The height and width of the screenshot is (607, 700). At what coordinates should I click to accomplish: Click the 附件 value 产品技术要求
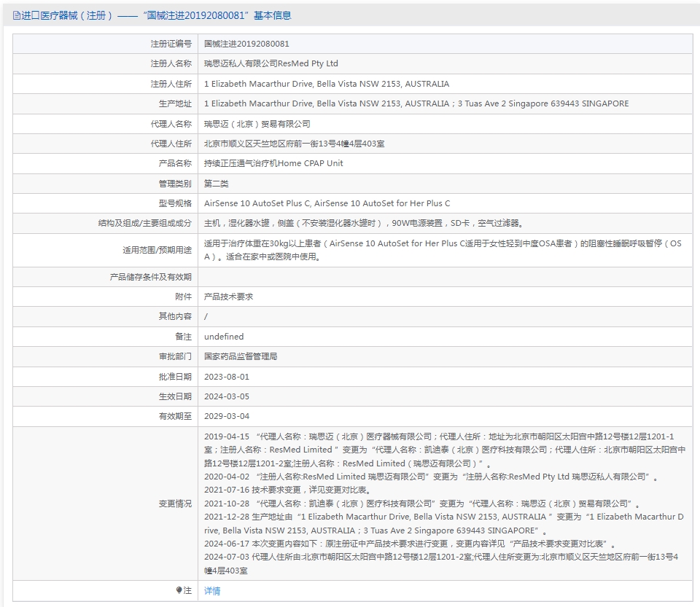point(228,297)
